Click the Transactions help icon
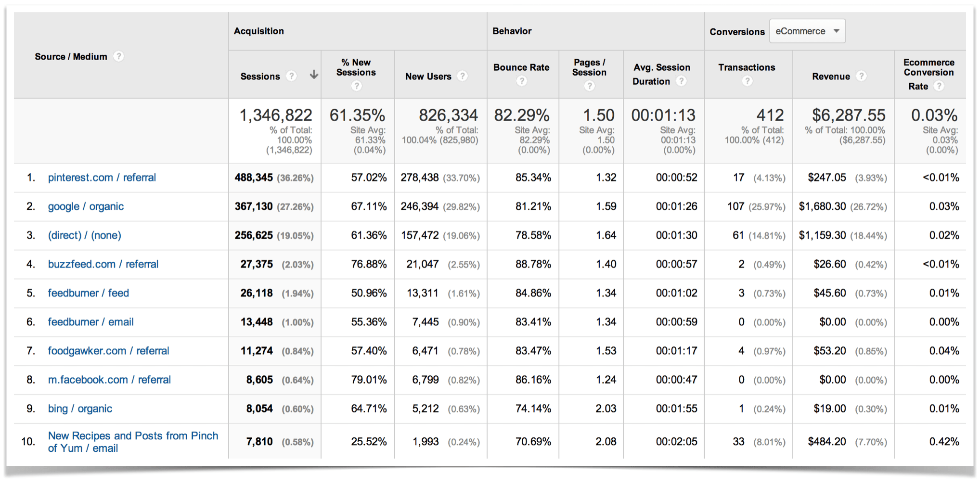980x486 pixels. click(747, 81)
